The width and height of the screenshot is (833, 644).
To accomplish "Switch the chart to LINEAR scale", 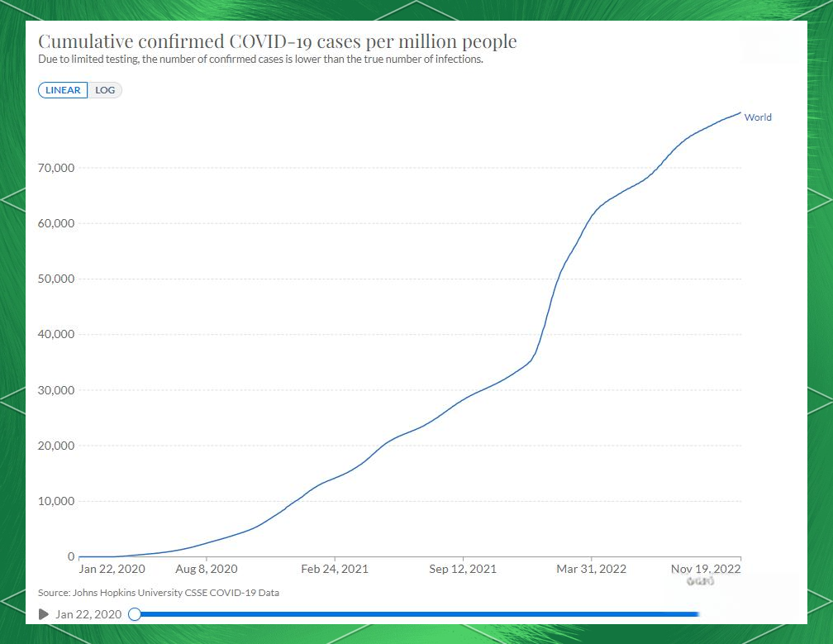I will point(63,90).
